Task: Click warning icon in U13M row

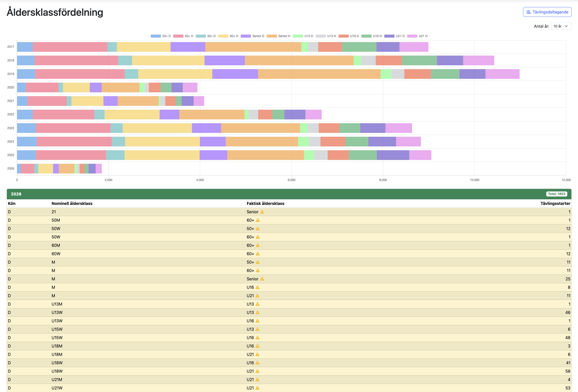Action: coord(257,304)
